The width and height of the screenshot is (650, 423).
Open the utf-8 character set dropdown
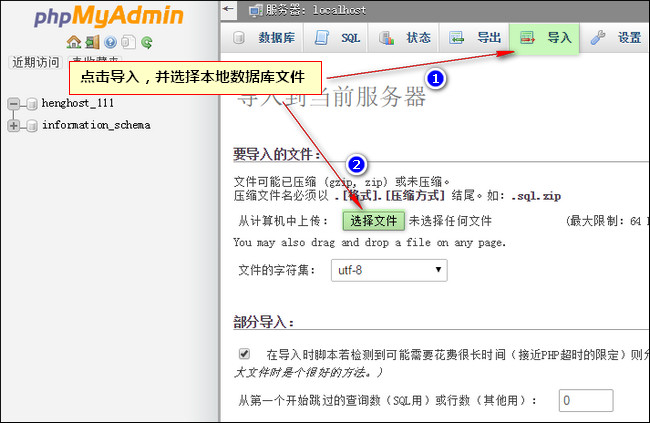tap(389, 270)
